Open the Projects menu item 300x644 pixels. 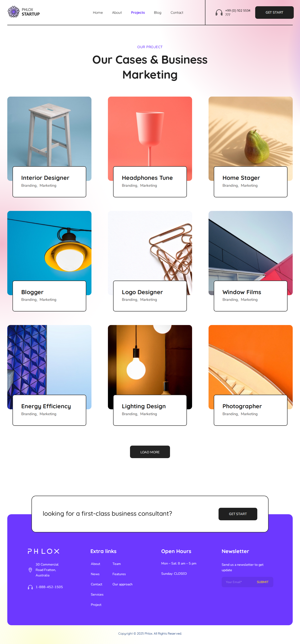(138, 13)
